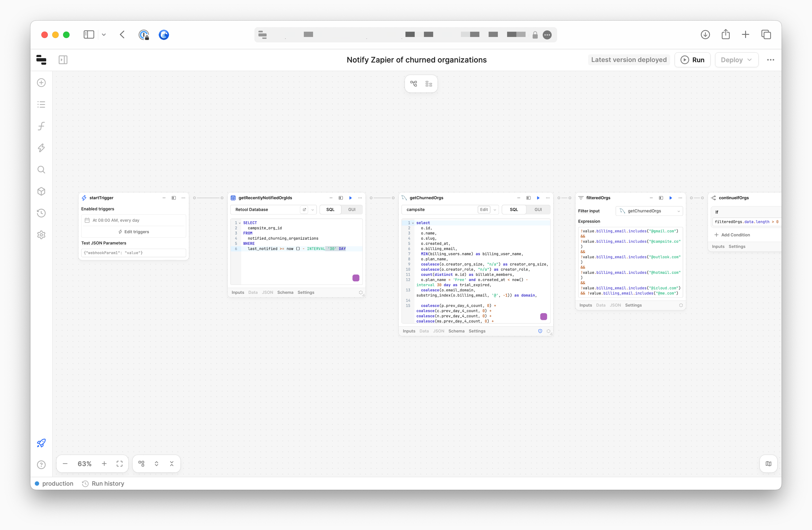This screenshot has height=530, width=812.
Task: Open the Run history clock sidebar icon
Action: point(41,213)
